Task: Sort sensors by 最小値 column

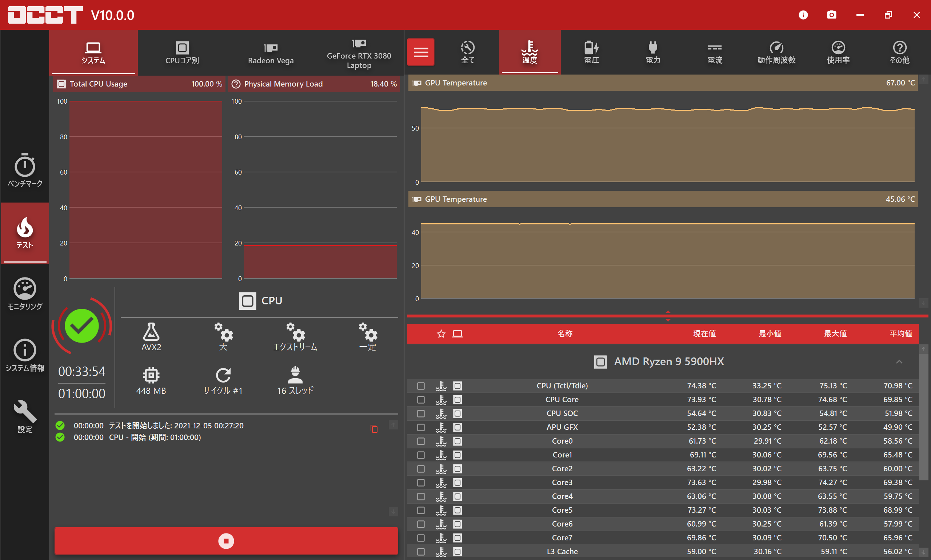Action: (x=770, y=333)
